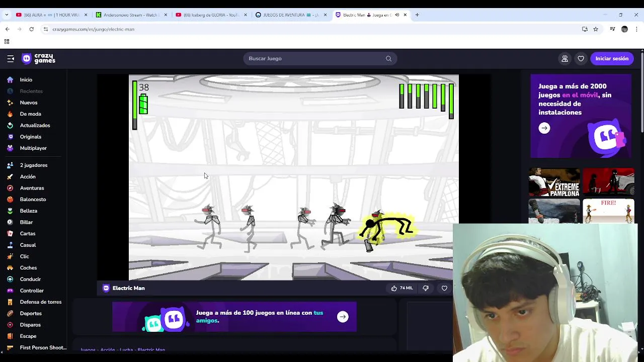This screenshot has height=362, width=644.
Task: Go back in the browser
Action: pyautogui.click(x=7, y=29)
